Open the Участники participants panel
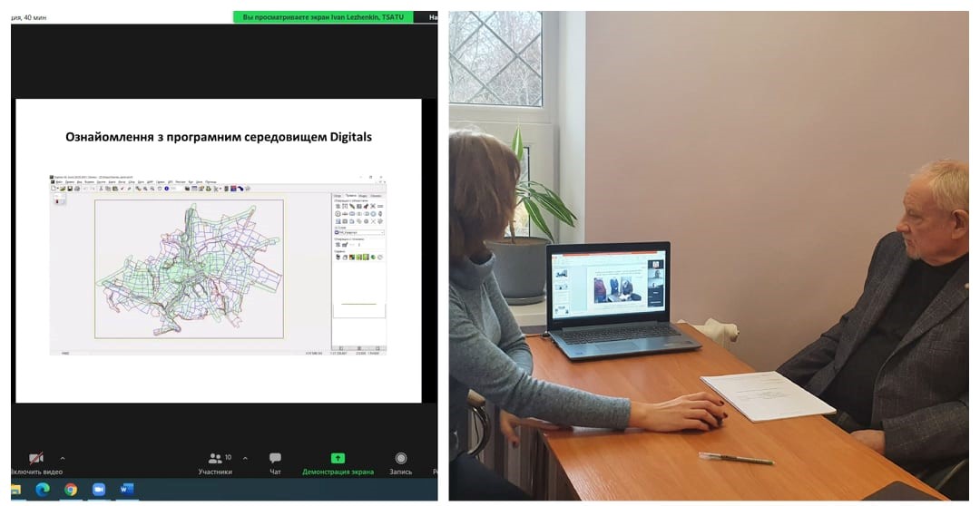 point(215,463)
